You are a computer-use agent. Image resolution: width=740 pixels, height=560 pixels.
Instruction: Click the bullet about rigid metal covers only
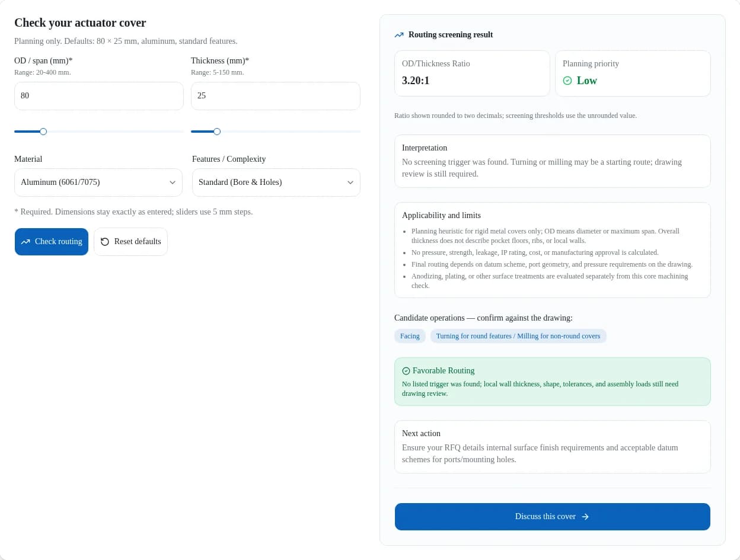(546, 236)
